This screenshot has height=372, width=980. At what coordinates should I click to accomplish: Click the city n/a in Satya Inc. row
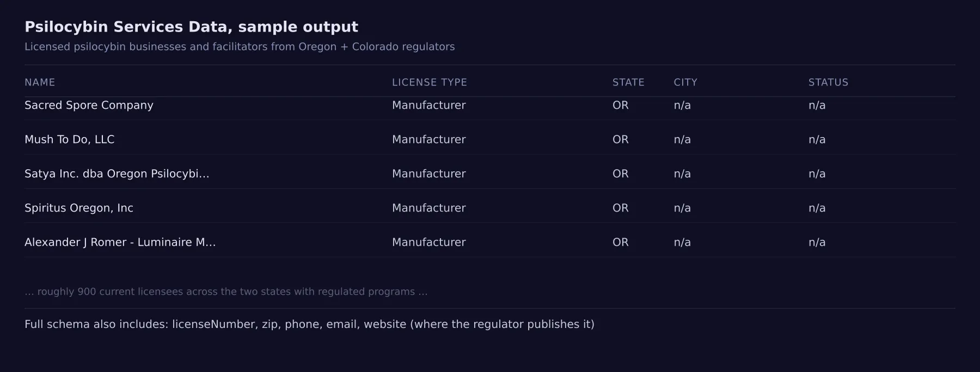click(682, 173)
